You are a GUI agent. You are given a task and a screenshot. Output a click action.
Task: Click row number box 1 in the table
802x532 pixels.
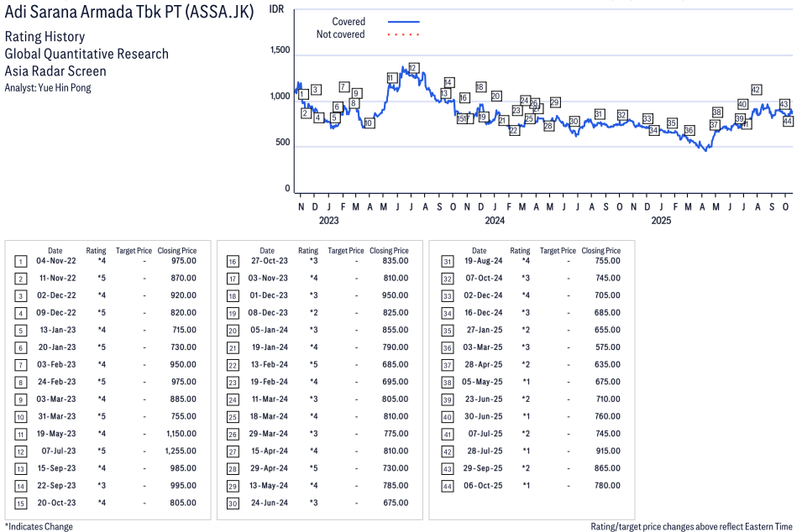coord(20,261)
